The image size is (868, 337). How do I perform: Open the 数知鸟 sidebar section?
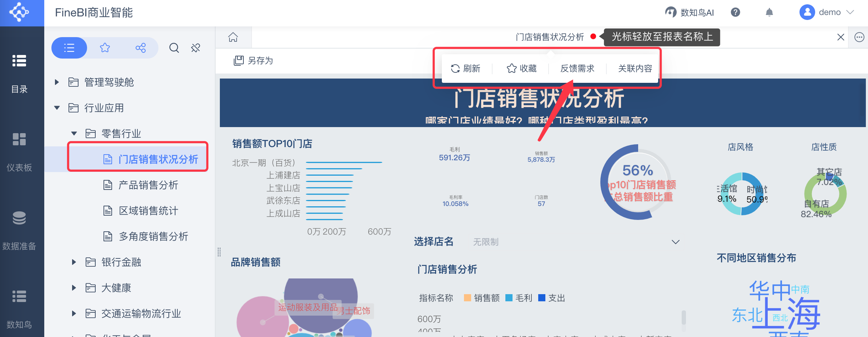tap(19, 310)
